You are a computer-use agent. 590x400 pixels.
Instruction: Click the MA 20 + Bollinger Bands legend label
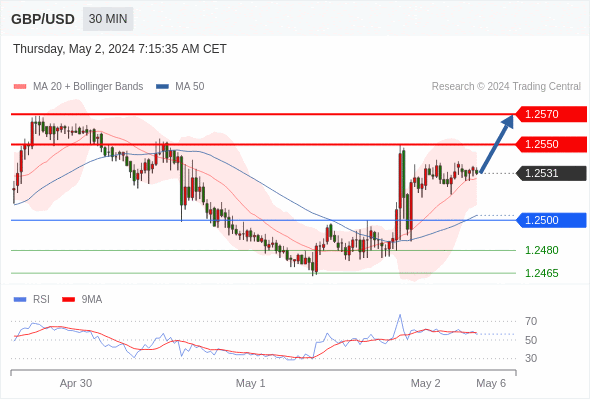tap(88, 87)
